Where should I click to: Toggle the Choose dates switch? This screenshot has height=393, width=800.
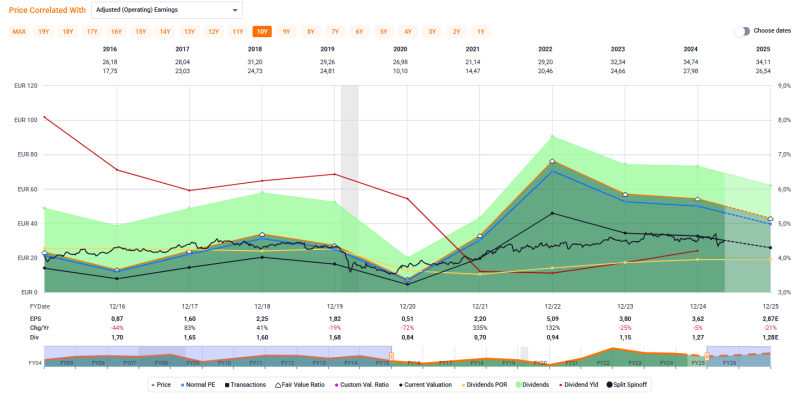click(x=742, y=31)
